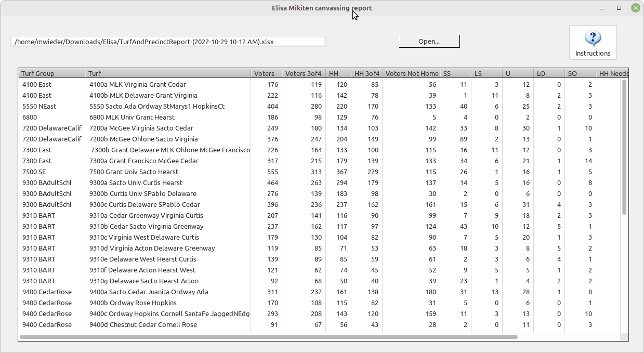
Task: Click the Voters Not Home column header
Action: click(411, 73)
